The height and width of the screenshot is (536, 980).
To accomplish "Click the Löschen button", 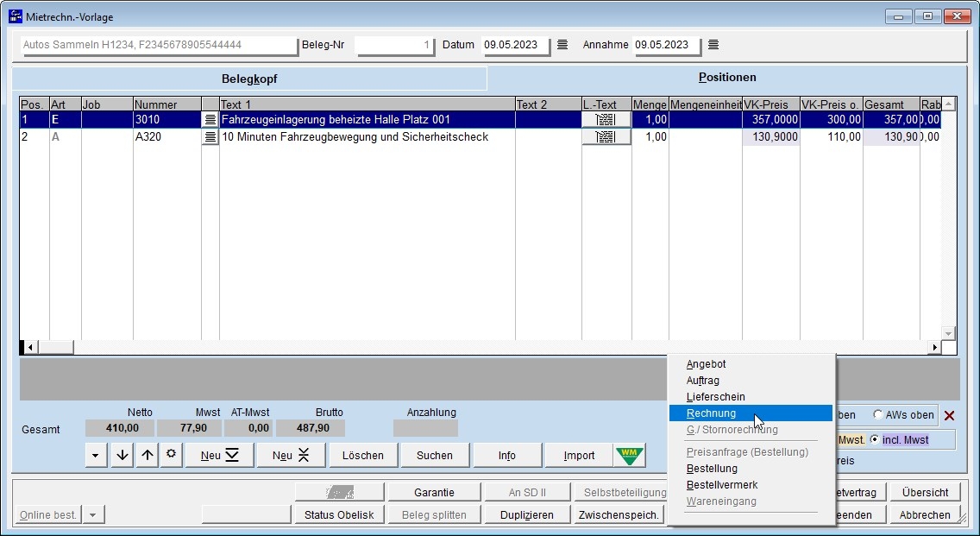I will click(363, 456).
